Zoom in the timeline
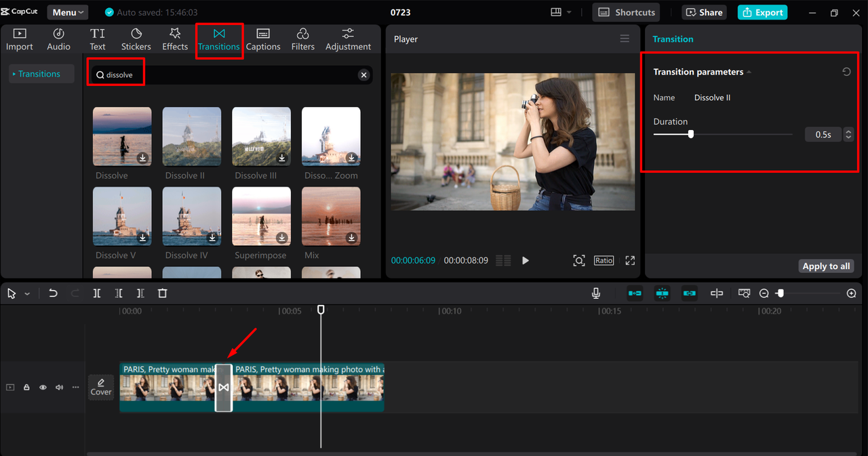Screen dimensions: 868x456 tap(852, 293)
